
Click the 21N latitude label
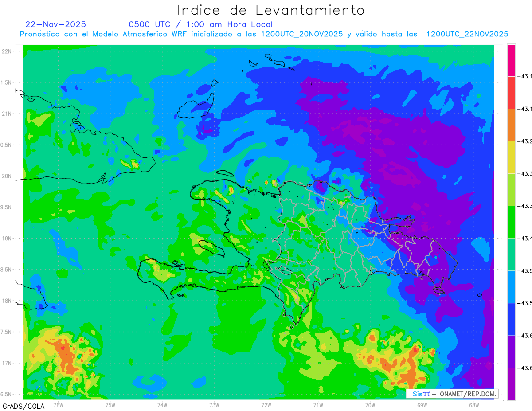[7, 114]
